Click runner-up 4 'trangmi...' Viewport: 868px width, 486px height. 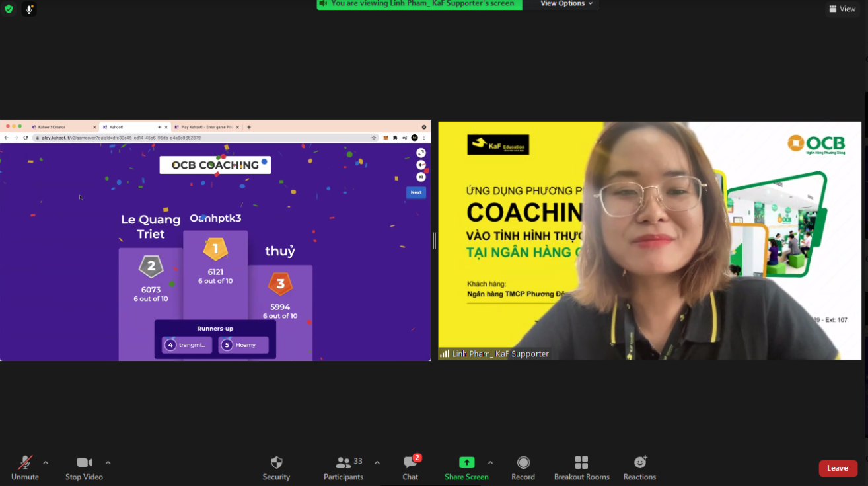point(187,345)
